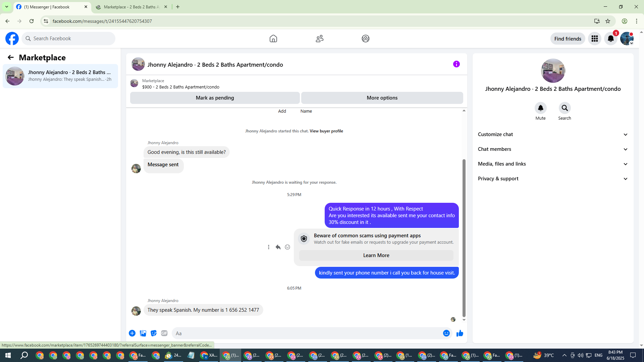Open the Facebook logo home link
Image resolution: width=644 pixels, height=362 pixels.
(x=12, y=39)
